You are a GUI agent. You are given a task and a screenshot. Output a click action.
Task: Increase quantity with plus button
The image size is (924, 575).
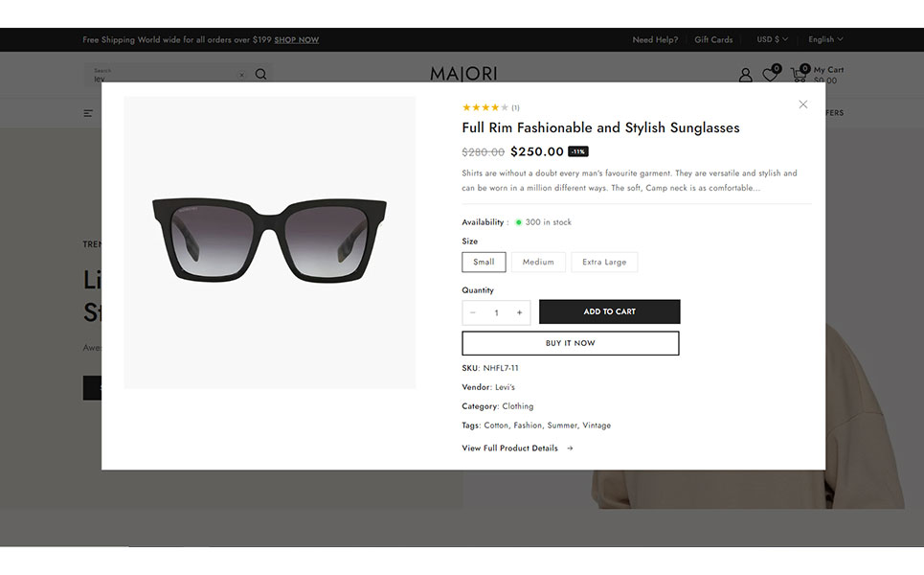519,312
